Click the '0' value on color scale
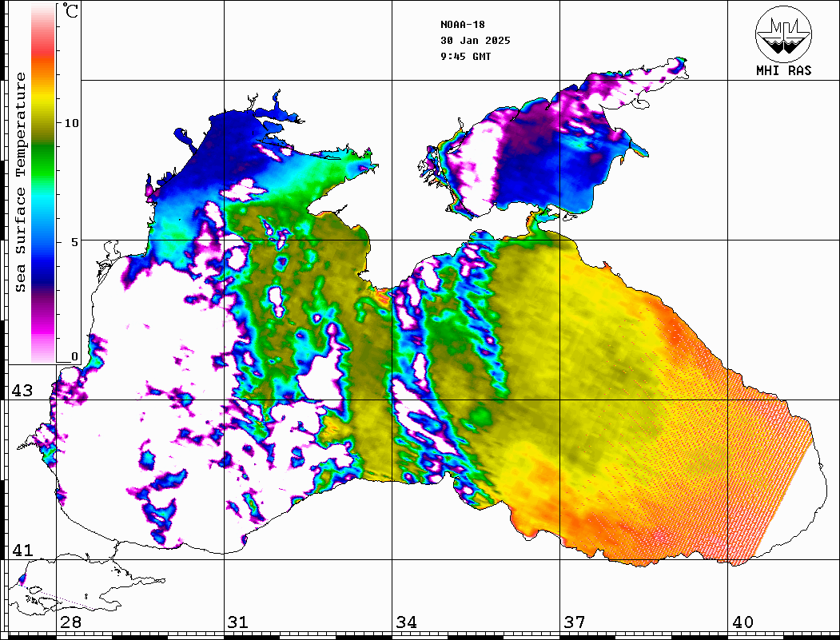The image size is (840, 640). click(x=74, y=356)
